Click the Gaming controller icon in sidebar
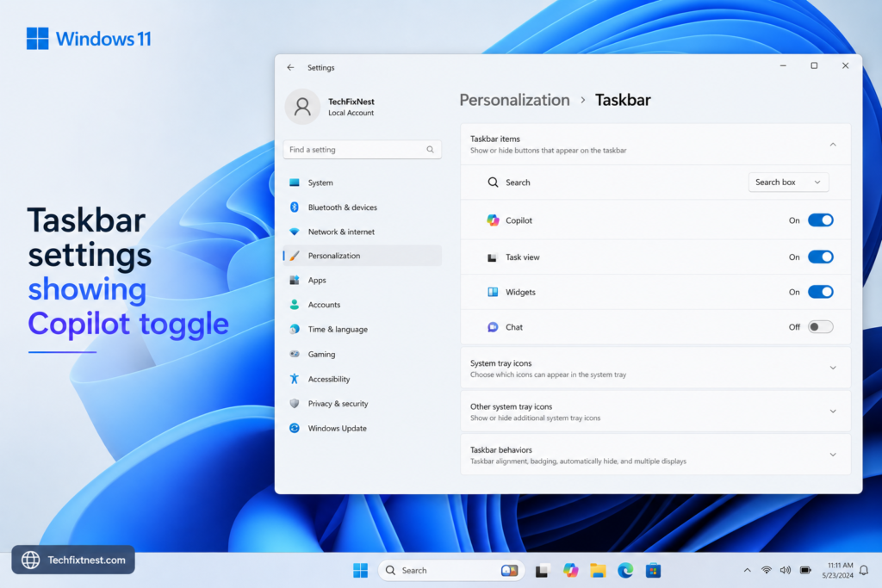Image resolution: width=882 pixels, height=588 pixels. tap(295, 354)
